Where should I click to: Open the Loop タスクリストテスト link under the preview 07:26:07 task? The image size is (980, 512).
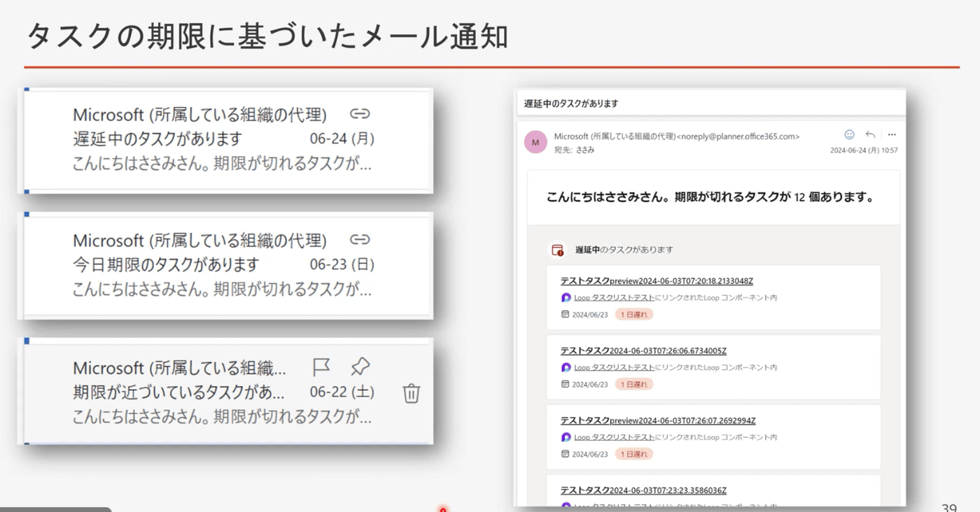pos(614,437)
